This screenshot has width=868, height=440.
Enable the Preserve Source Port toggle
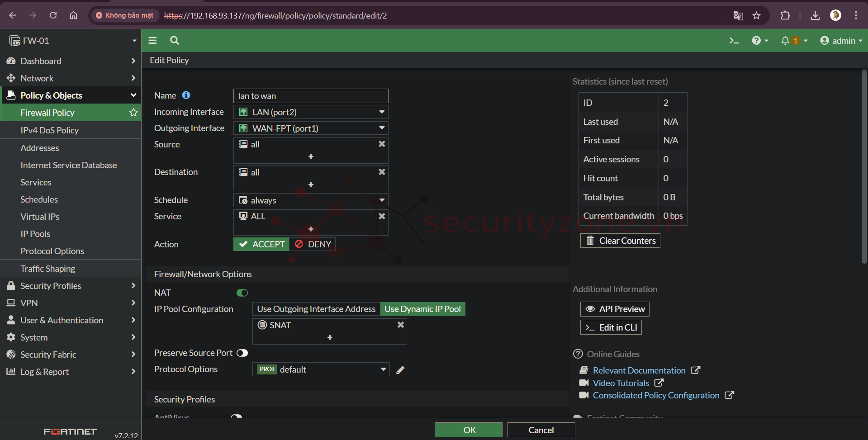pos(242,353)
